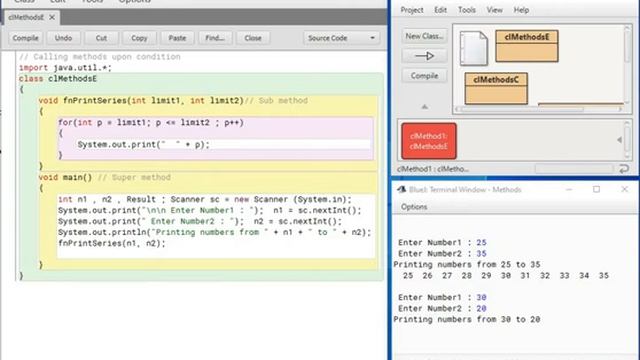
Task: Open the Tools menu in BlueJ window
Action: point(467,10)
